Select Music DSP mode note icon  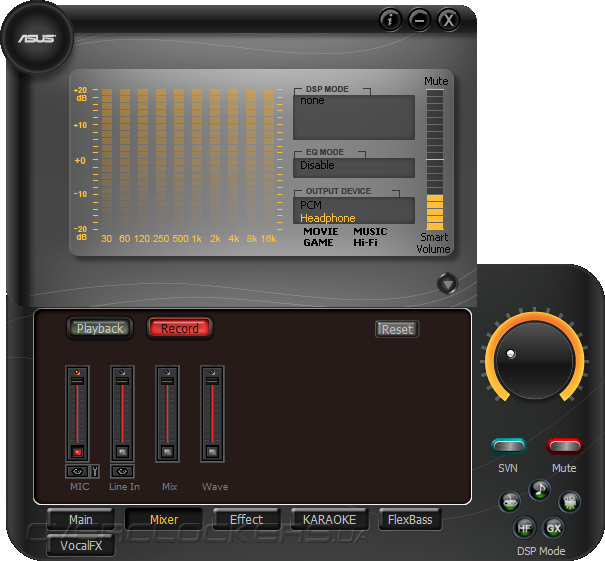click(539, 490)
